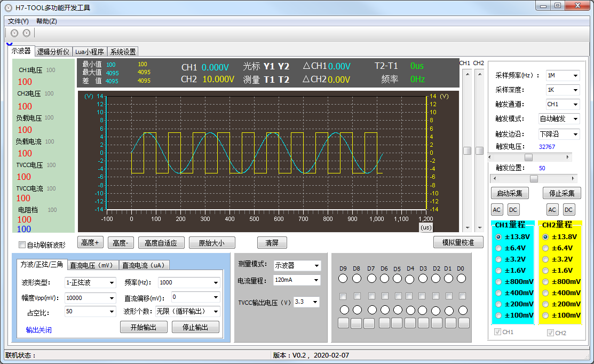This screenshot has width=594, height=364.
Task: Tick the checkbox under D9
Action: tap(343, 296)
